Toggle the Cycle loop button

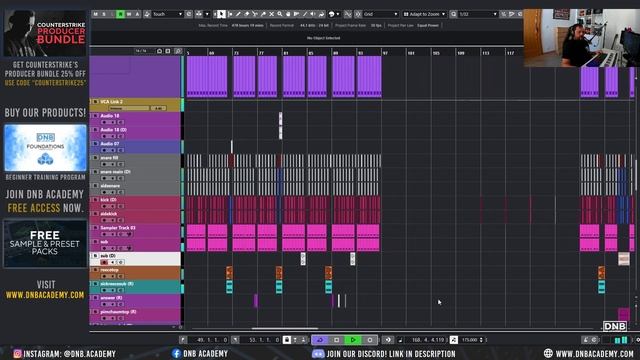pos(320,340)
